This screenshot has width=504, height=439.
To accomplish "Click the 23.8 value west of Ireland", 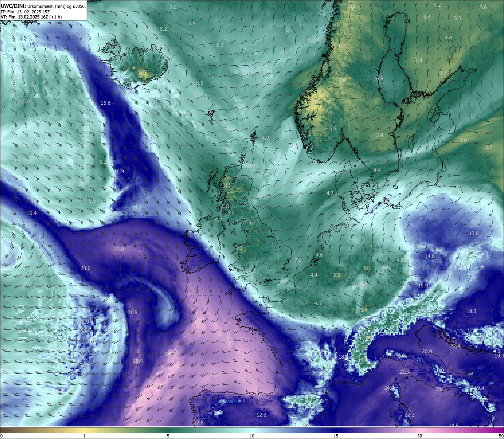I will click(119, 249).
